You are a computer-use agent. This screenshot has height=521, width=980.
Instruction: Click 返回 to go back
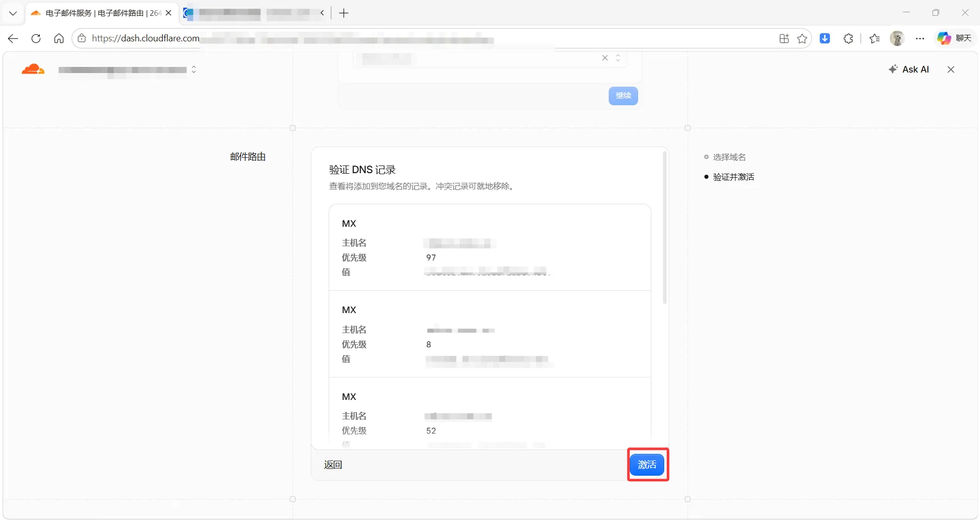(333, 465)
